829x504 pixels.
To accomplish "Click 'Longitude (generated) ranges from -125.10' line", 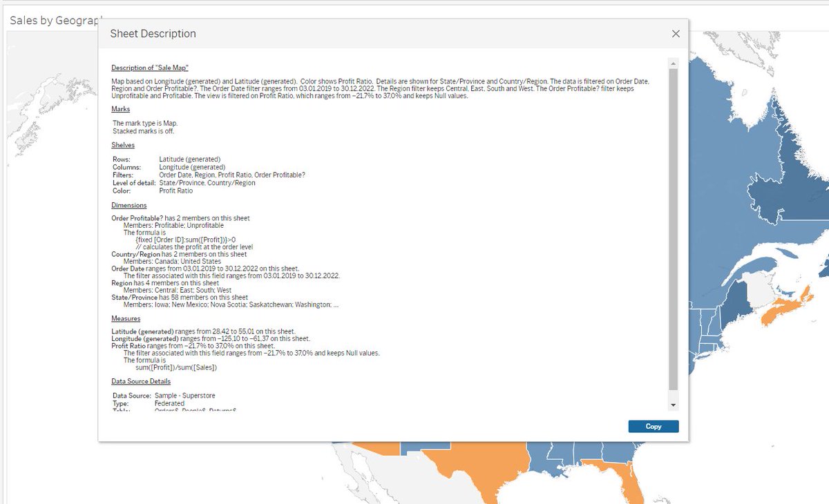I will (x=211, y=338).
